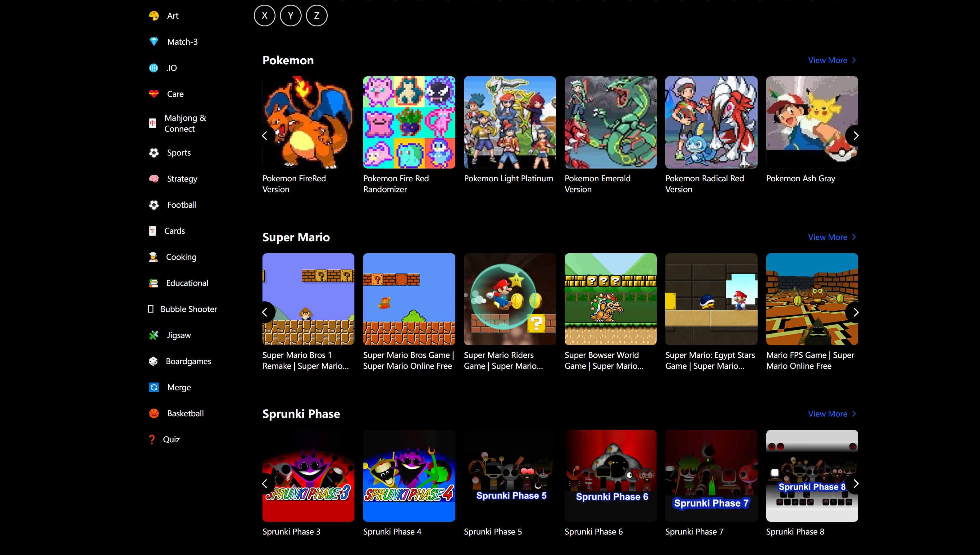Click View More for Pokemon section

pyautogui.click(x=832, y=60)
